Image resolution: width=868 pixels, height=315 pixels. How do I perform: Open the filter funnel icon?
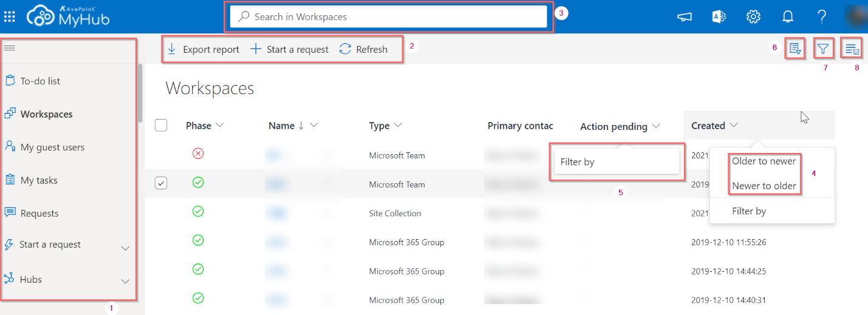[x=822, y=49]
